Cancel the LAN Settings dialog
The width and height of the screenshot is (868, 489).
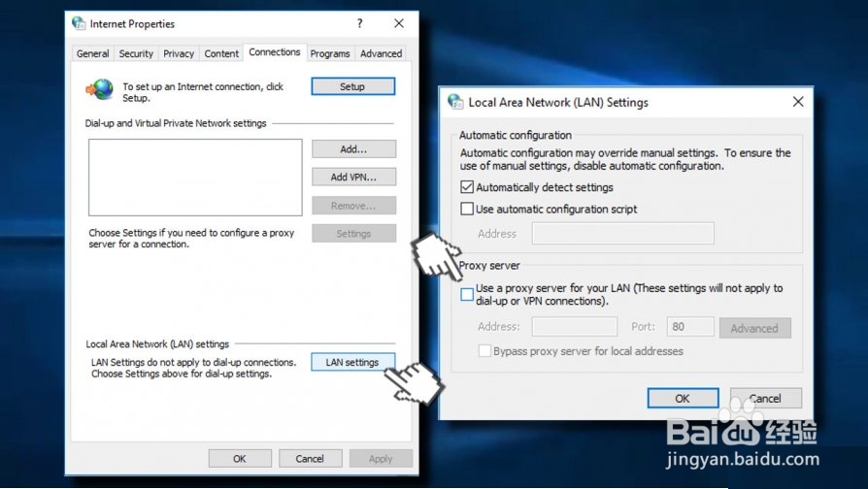(766, 398)
